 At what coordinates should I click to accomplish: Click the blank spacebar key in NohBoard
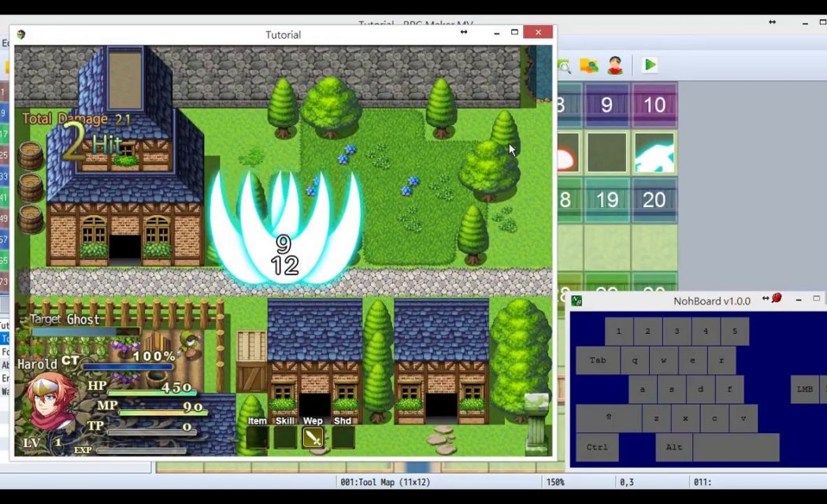tap(736, 447)
